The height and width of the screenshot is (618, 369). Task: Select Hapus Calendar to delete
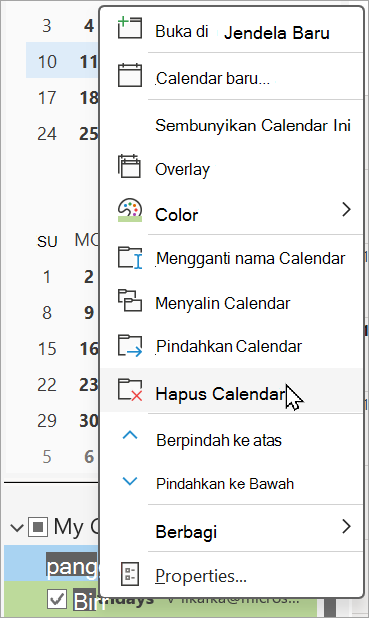[x=232, y=391]
